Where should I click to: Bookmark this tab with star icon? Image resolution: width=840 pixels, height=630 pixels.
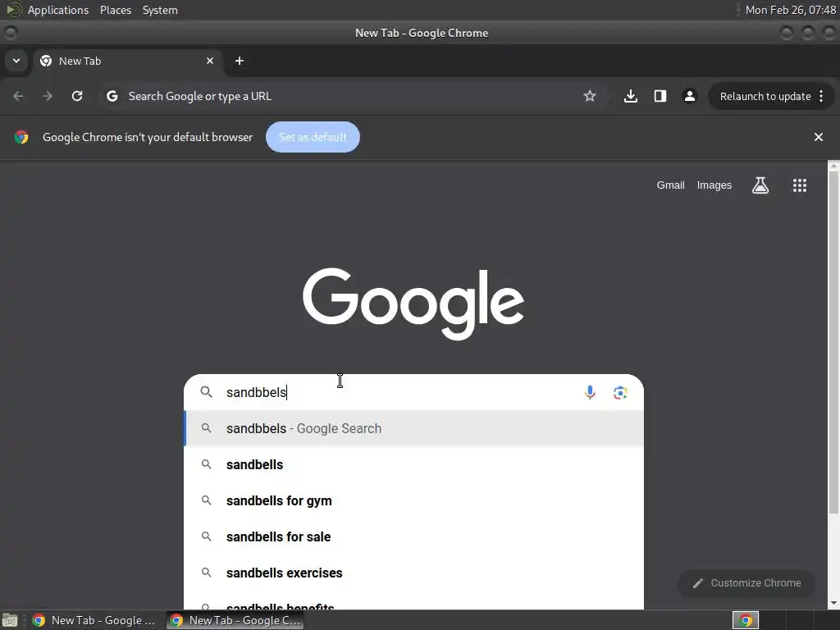pyautogui.click(x=590, y=97)
